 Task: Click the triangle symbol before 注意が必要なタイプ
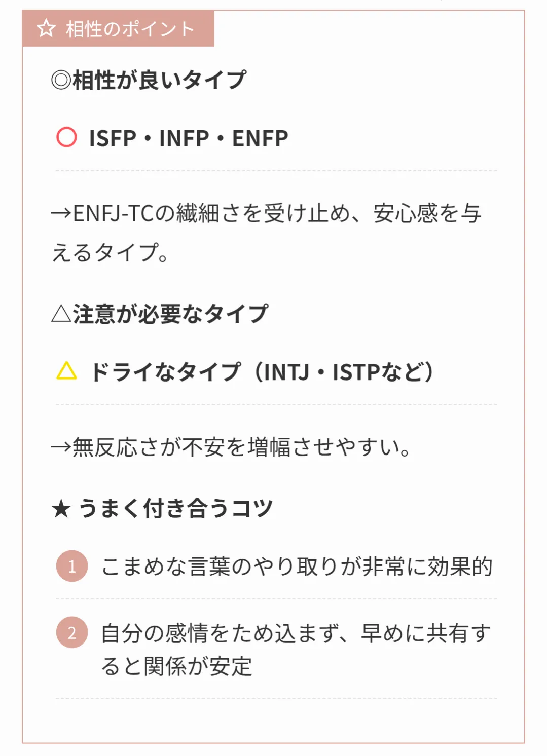click(x=61, y=314)
